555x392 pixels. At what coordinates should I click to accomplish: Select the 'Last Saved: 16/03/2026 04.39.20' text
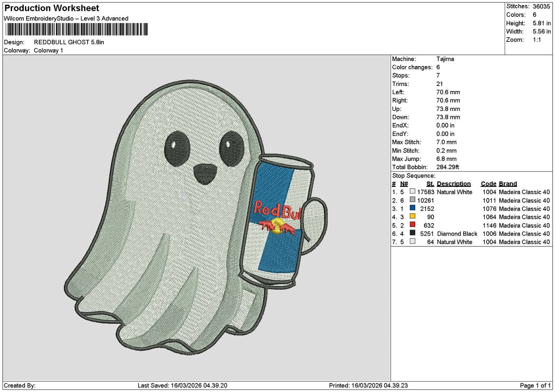tap(182, 385)
